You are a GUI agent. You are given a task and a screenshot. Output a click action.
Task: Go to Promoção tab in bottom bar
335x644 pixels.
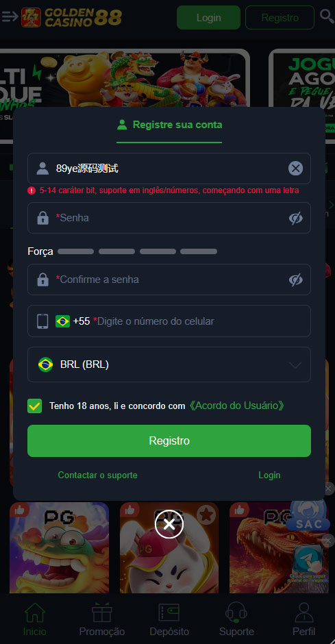point(102,619)
